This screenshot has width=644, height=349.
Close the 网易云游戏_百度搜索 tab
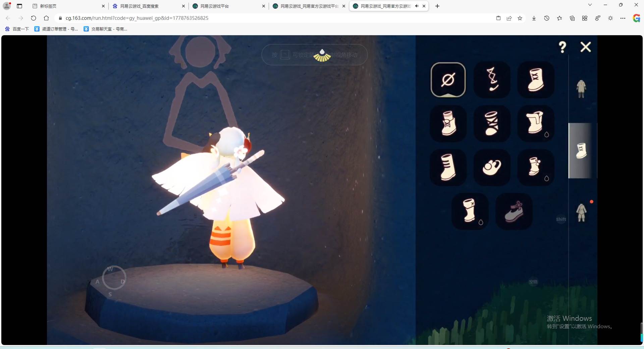183,6
